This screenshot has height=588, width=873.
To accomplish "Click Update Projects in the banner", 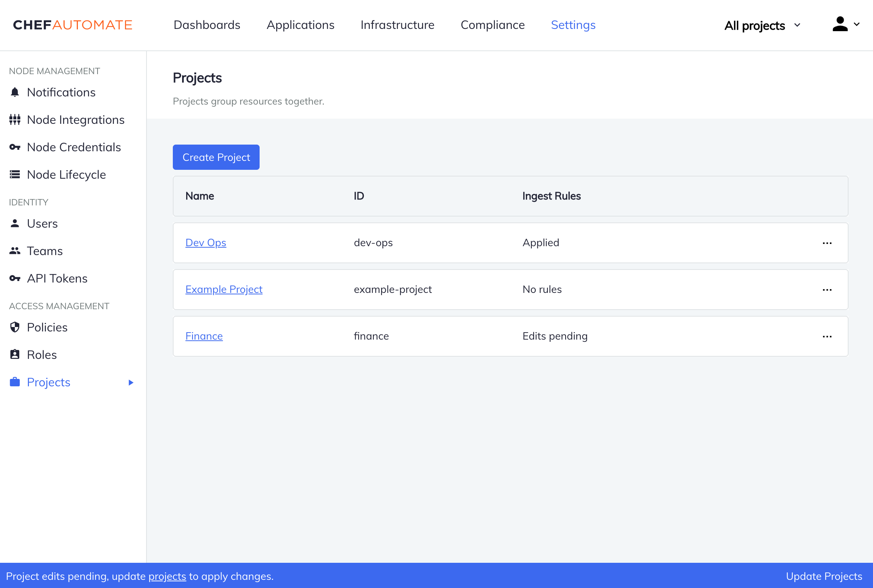I will [824, 576].
